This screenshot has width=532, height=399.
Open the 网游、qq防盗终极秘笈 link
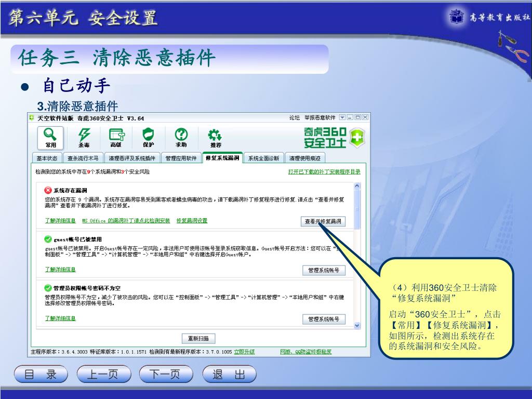305,352
